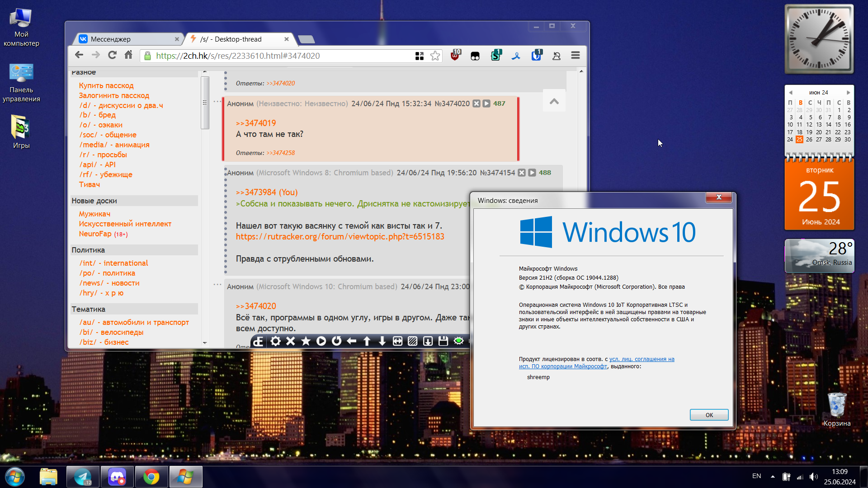Open the Dollchan settings gear icon
The width and height of the screenshot is (868, 488).
point(275,341)
